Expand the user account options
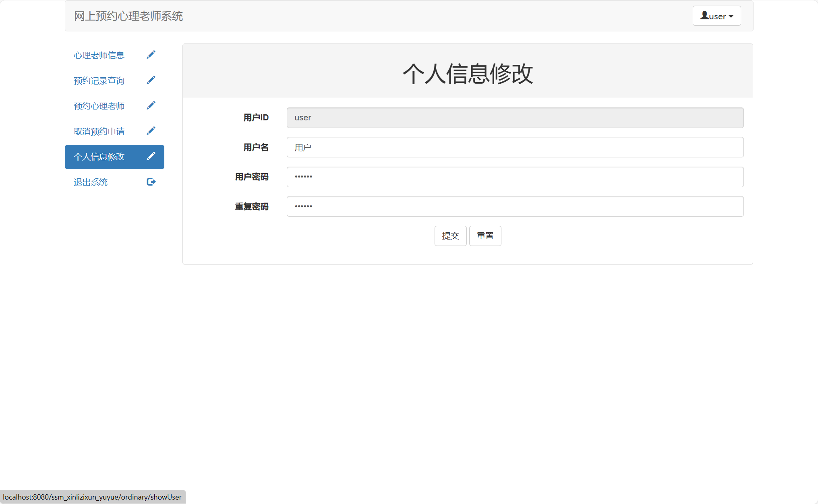 click(717, 16)
